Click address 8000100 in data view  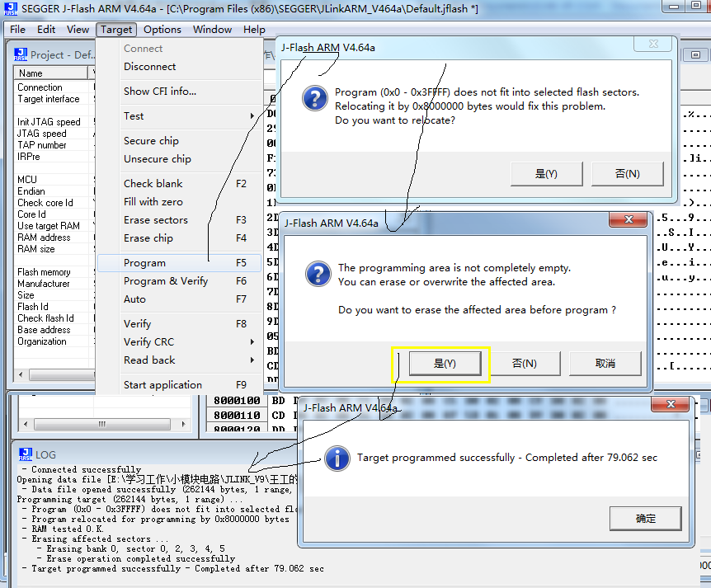tap(237, 401)
